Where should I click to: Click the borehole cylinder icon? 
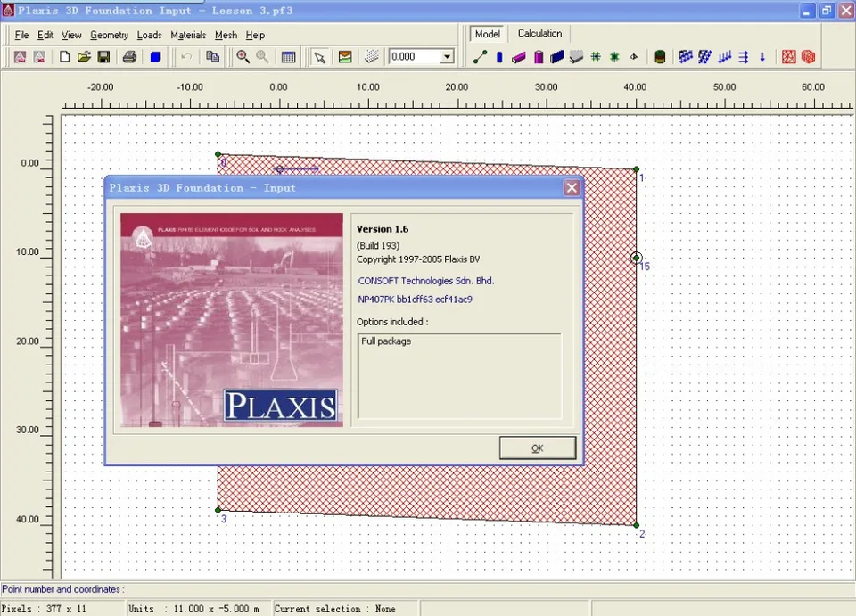pos(660,57)
